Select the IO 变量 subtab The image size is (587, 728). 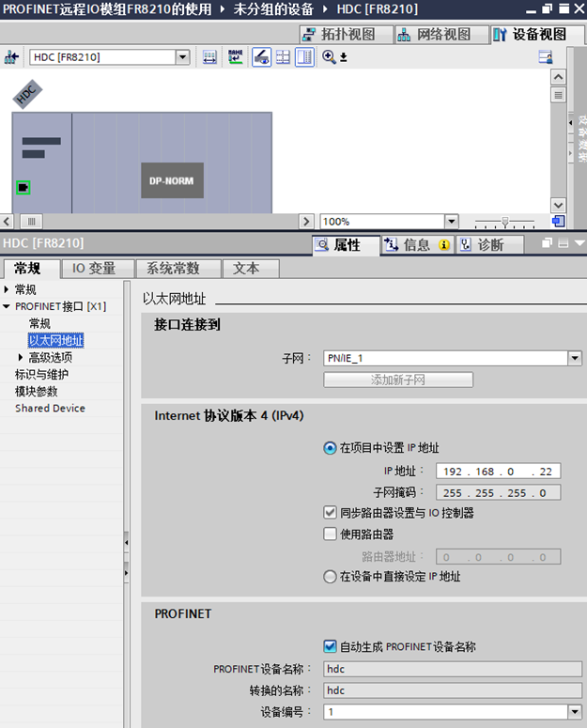pyautogui.click(x=98, y=269)
